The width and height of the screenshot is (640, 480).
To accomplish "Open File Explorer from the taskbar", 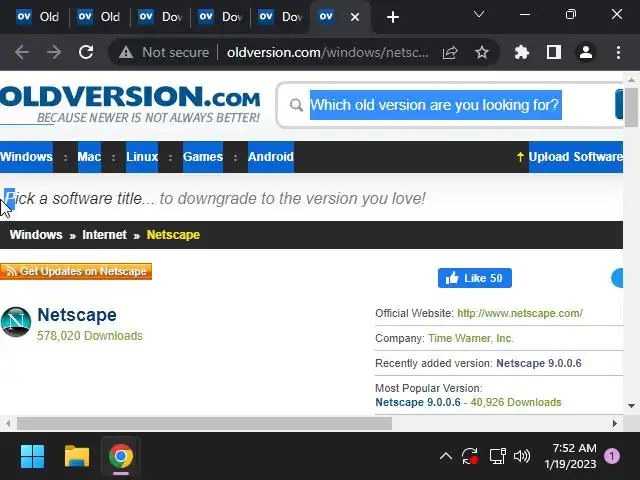I will [77, 456].
